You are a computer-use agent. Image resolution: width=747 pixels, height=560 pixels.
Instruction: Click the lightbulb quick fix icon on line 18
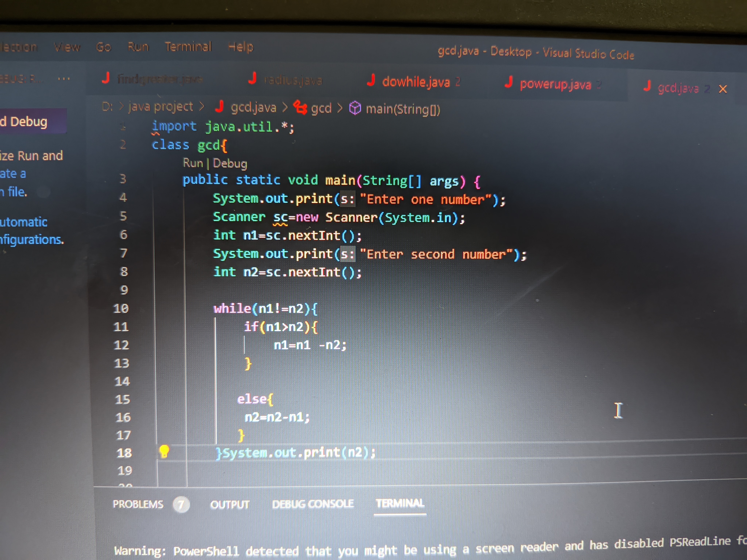pos(164,452)
